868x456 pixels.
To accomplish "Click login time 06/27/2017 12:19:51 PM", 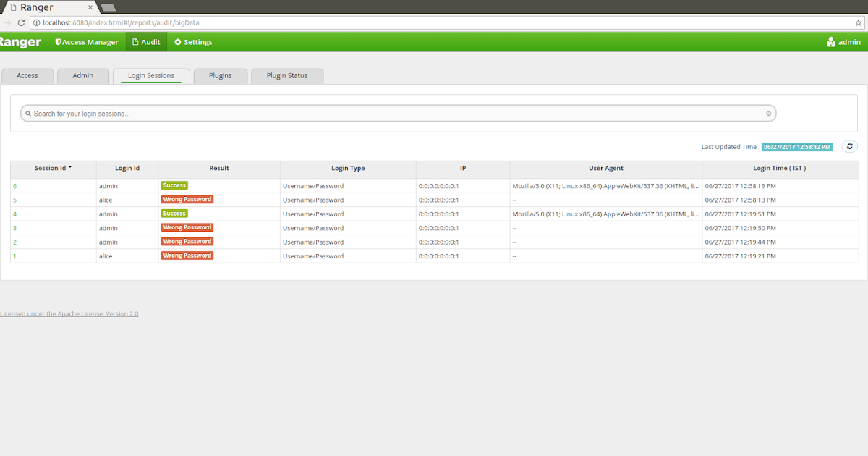I will [740, 214].
